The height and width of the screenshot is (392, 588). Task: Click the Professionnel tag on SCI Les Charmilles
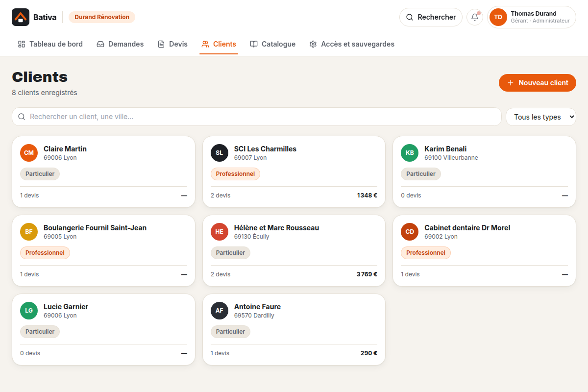pos(235,174)
